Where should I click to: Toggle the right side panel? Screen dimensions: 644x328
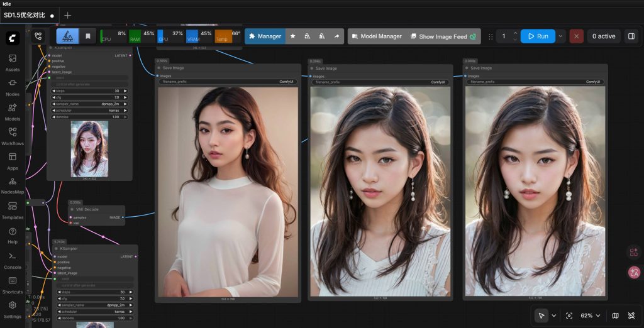(631, 36)
